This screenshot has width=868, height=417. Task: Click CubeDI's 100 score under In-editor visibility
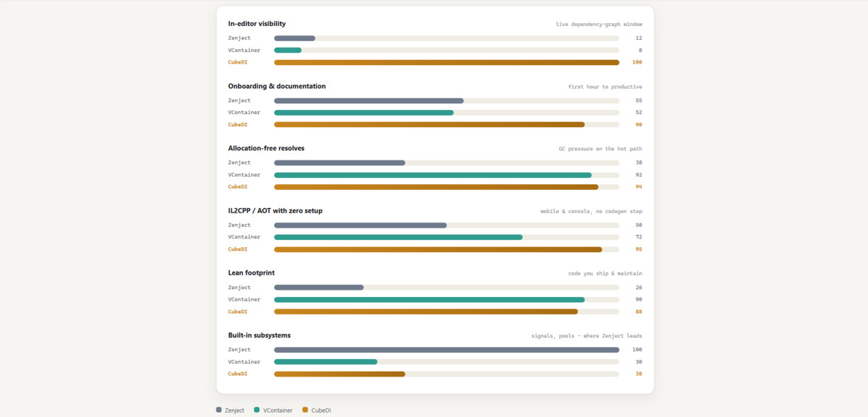(637, 62)
